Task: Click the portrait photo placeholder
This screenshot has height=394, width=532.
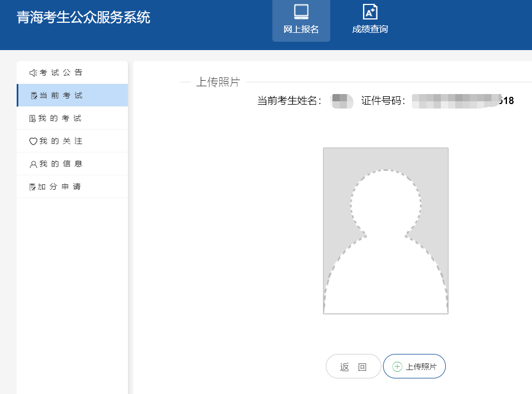Action: click(x=385, y=230)
